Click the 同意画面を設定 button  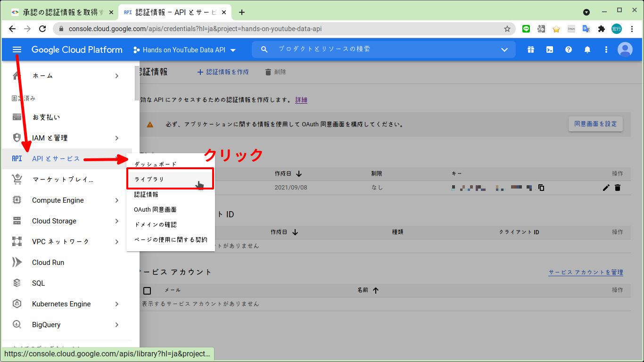[595, 123]
